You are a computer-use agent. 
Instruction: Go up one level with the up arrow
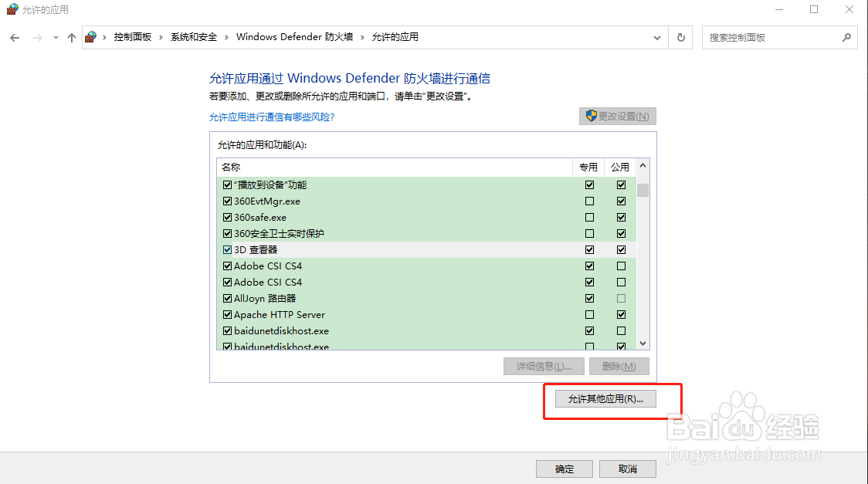coord(71,38)
